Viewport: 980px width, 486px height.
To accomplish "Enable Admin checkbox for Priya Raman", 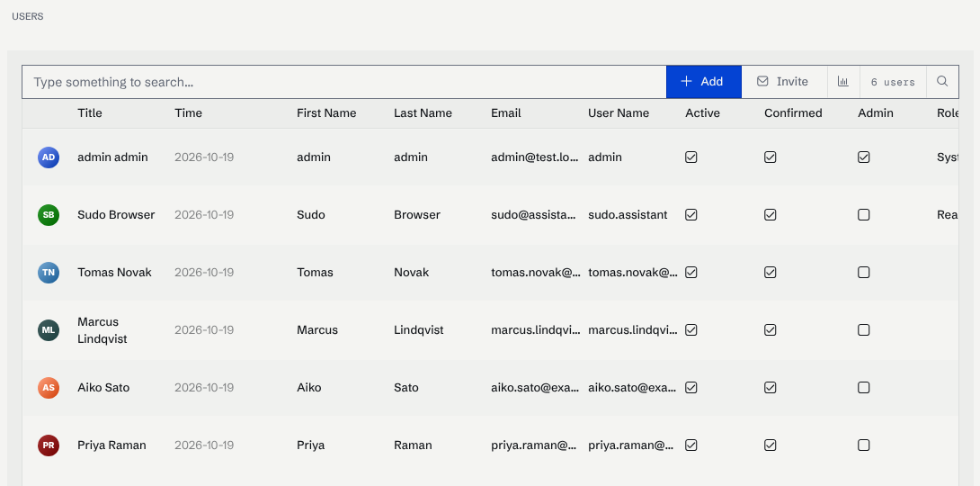I will tap(864, 445).
